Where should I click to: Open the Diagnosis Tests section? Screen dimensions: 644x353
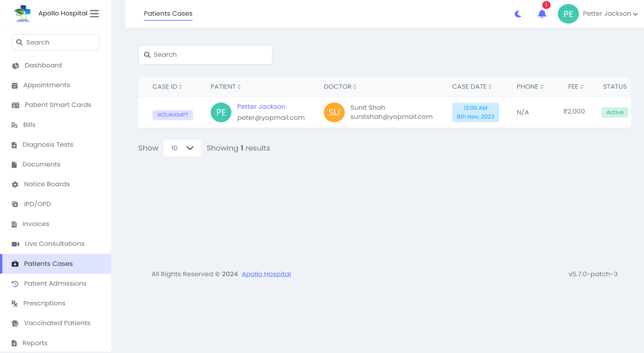pos(48,144)
